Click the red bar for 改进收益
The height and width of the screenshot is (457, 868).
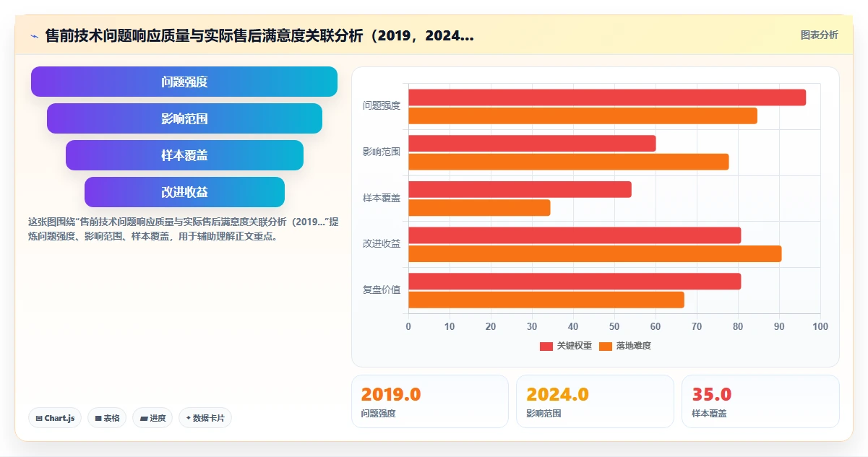[575, 235]
